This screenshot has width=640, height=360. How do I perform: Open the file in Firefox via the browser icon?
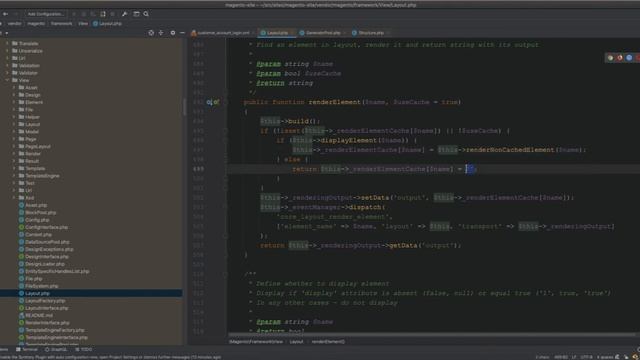pos(620,58)
